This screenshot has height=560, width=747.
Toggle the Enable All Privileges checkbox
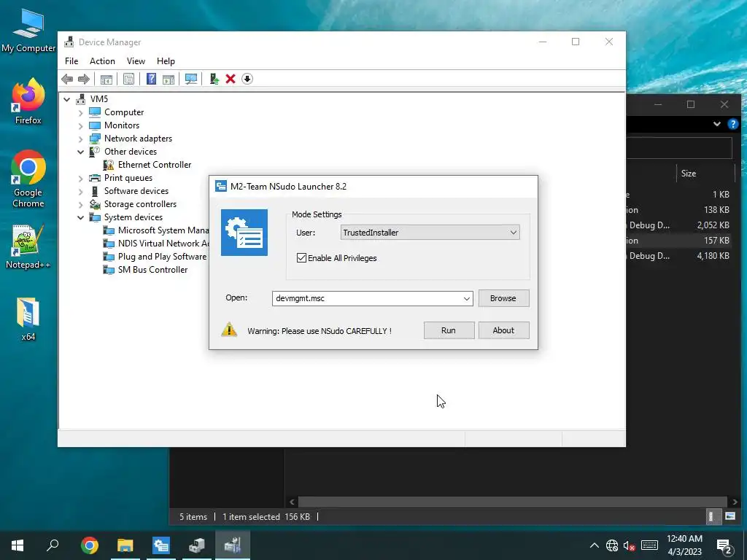(x=301, y=258)
